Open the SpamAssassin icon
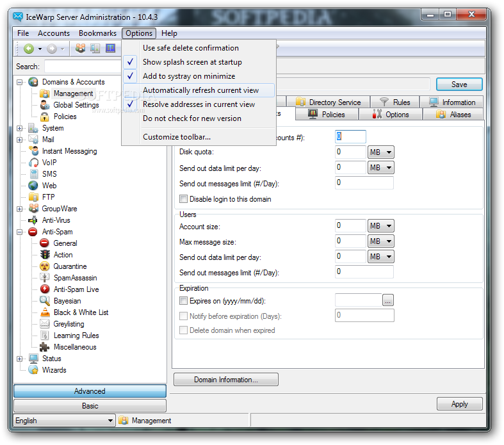This screenshot has height=445, width=504. (45, 278)
